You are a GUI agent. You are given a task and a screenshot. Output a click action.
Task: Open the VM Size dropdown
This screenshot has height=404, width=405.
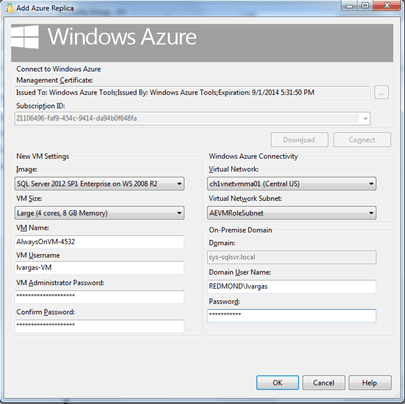pyautogui.click(x=99, y=213)
